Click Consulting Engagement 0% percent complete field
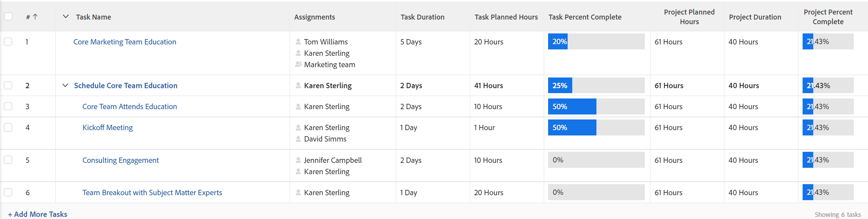This screenshot has height=219, width=868. tap(596, 160)
